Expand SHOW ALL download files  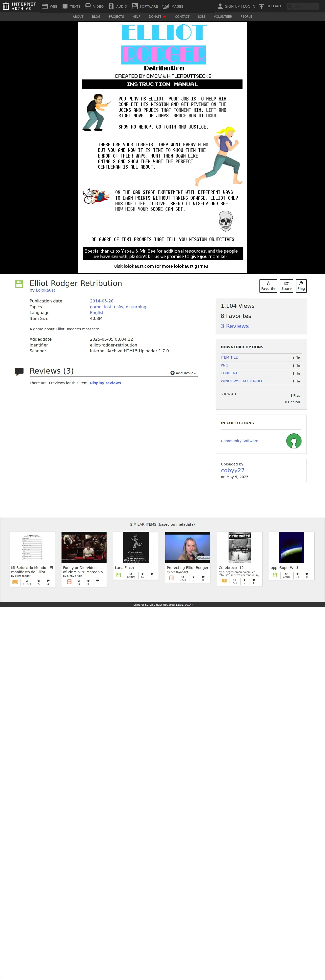229,394
